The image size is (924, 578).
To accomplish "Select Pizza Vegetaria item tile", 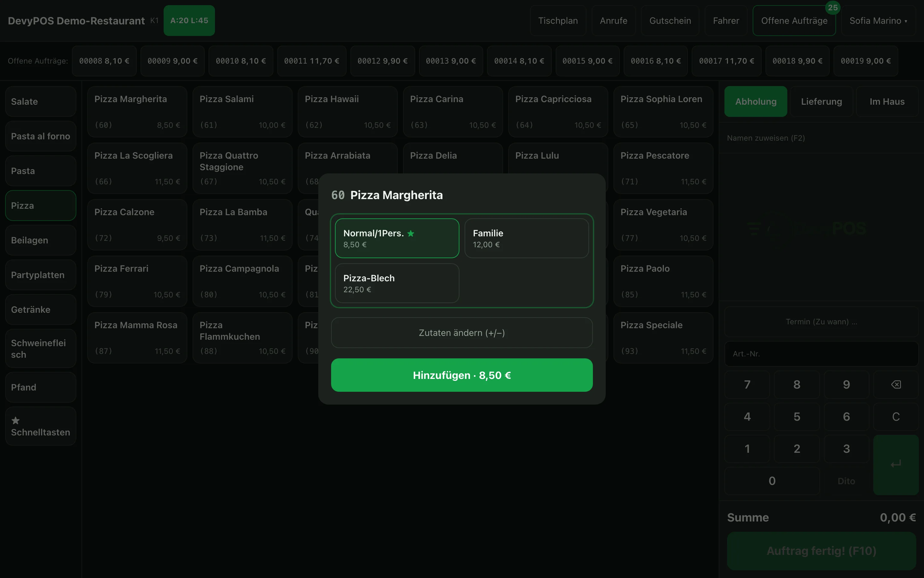I will click(663, 225).
